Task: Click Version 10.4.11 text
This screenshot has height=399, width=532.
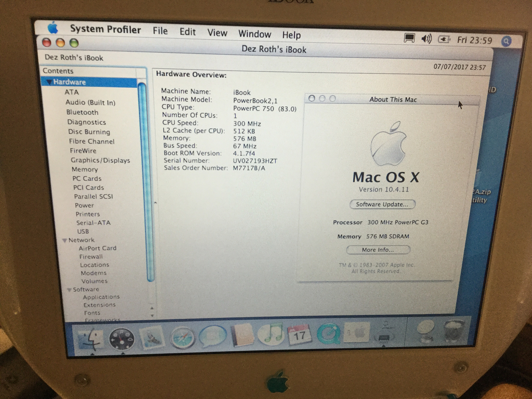Action: point(384,190)
